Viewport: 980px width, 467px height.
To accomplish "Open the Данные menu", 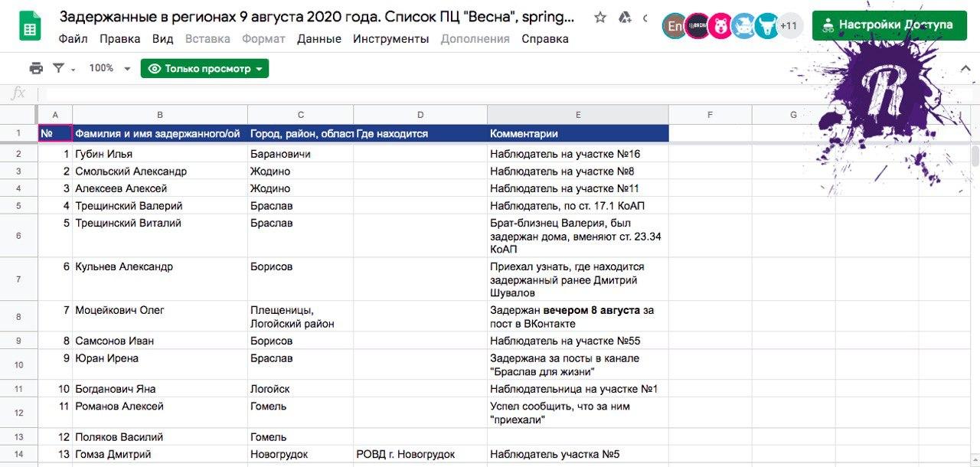I will [319, 39].
